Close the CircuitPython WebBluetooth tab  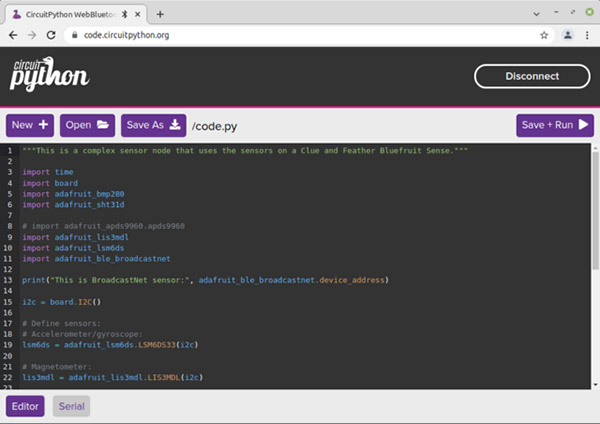138,14
